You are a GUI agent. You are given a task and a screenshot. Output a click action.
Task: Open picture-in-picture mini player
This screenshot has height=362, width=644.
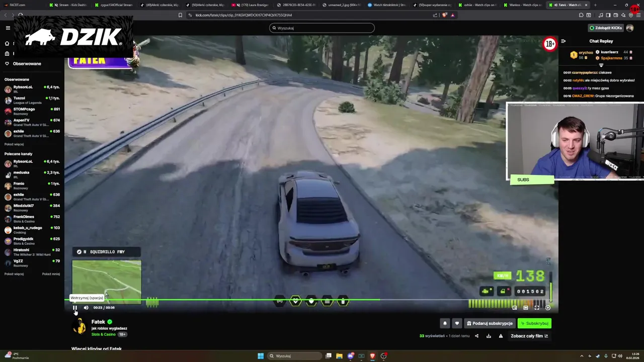coord(515,308)
